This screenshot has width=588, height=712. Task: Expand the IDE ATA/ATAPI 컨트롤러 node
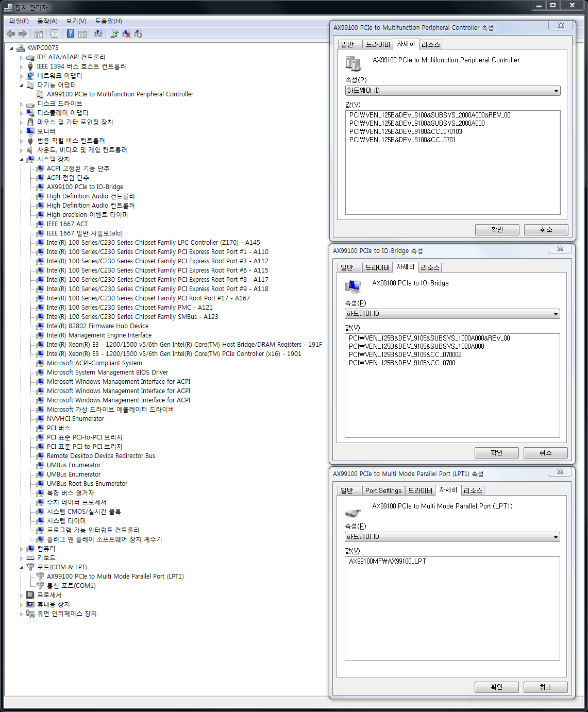(x=22, y=58)
